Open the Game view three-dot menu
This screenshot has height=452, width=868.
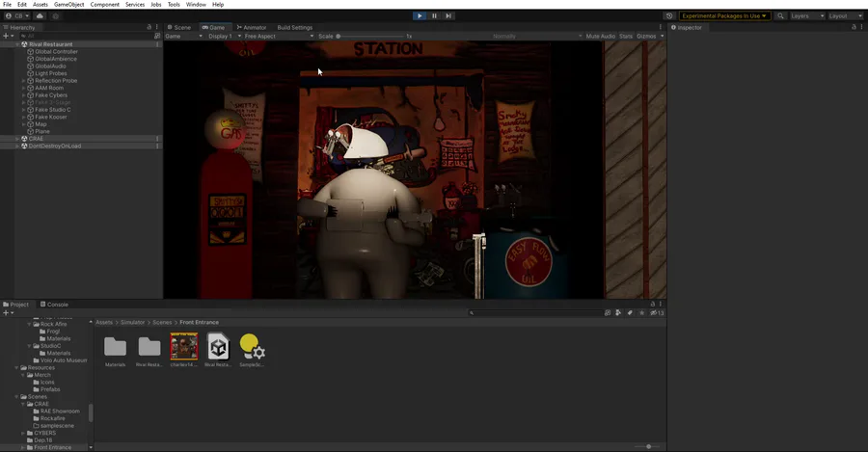point(661,27)
